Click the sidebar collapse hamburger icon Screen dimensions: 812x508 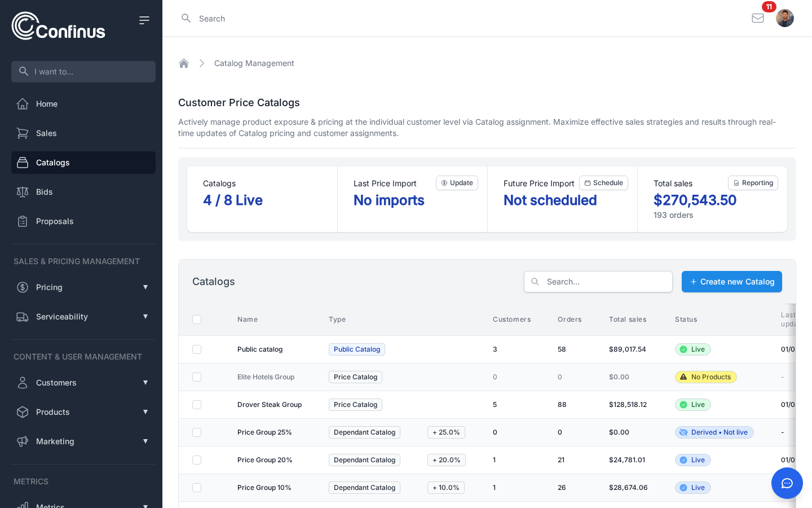144,20
